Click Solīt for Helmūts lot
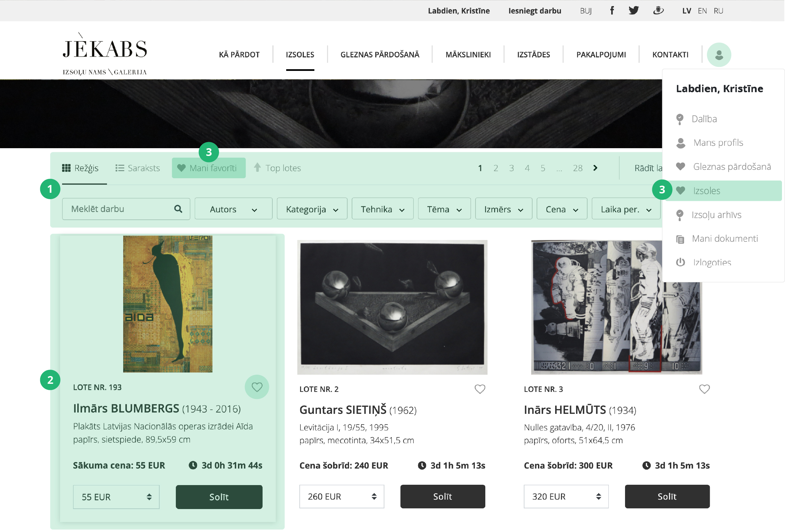This screenshot has width=785, height=532. point(667,497)
